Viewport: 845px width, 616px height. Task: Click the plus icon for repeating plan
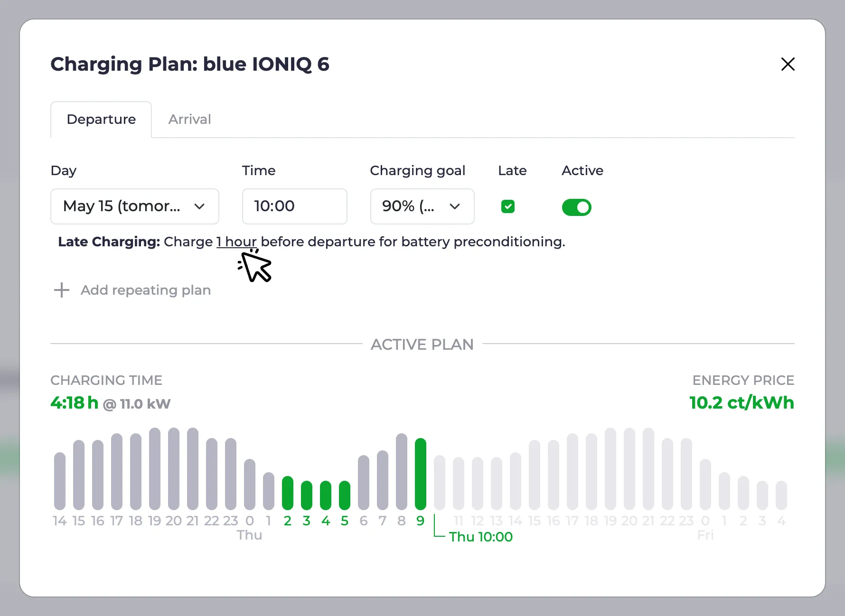(62, 290)
